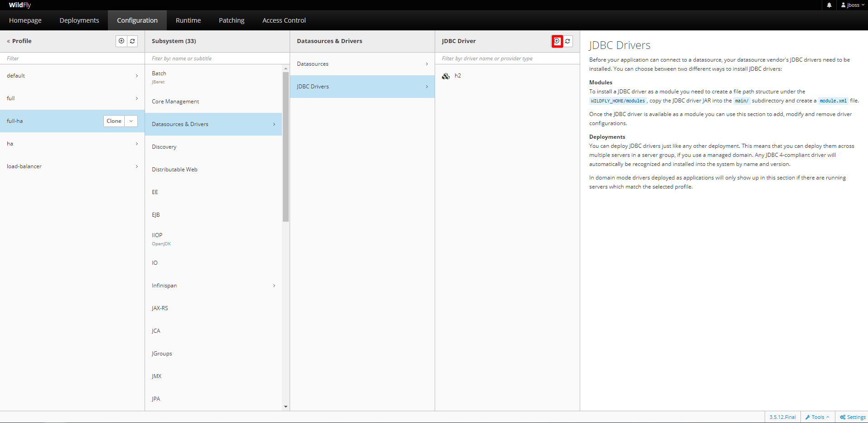
Task: Open the jboss user menu
Action: click(853, 5)
